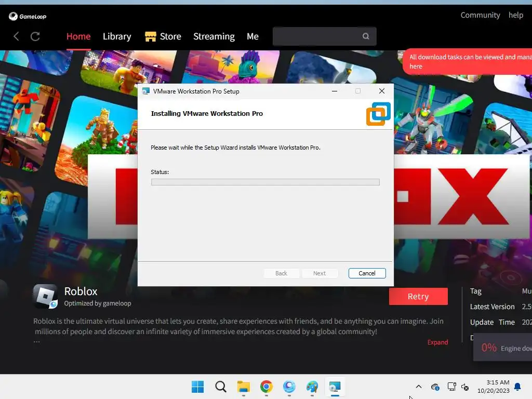Click the disabled Next button
The height and width of the screenshot is (399, 532).
click(x=320, y=273)
